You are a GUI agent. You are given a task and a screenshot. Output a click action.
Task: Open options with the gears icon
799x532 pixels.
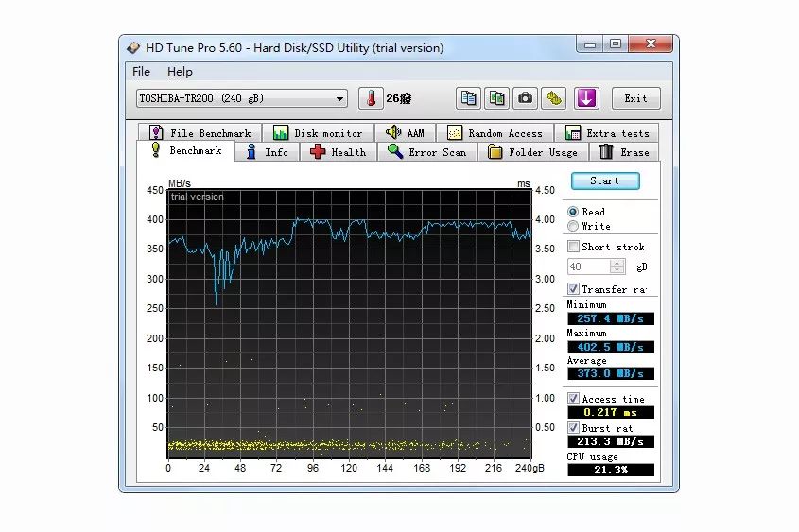tap(554, 98)
